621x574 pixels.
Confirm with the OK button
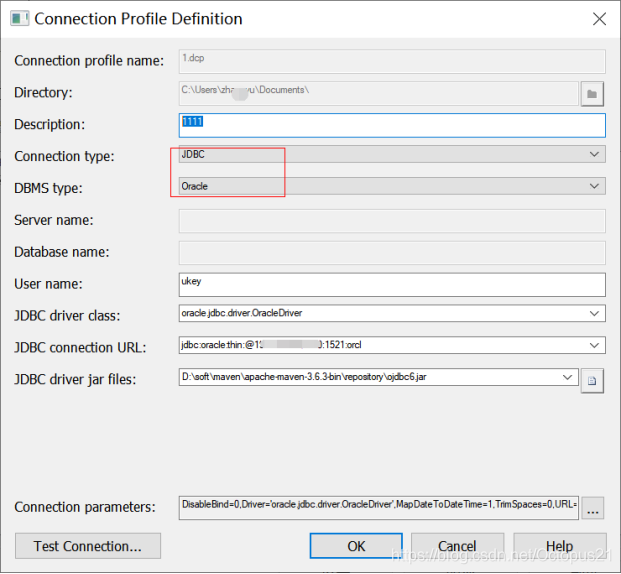(x=356, y=546)
